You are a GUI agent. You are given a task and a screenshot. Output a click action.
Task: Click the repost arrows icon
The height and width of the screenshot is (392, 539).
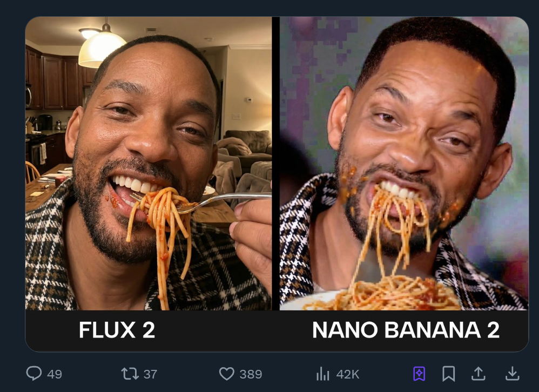[x=130, y=374]
